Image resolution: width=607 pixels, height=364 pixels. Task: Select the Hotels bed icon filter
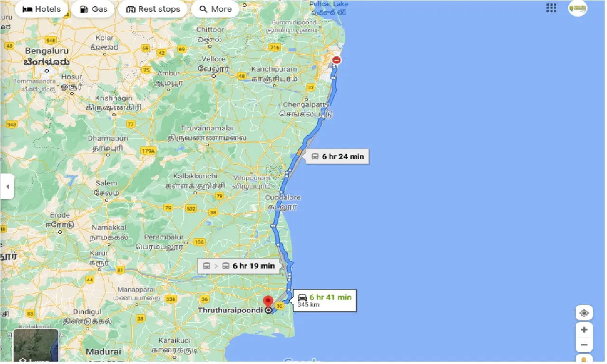click(x=28, y=9)
